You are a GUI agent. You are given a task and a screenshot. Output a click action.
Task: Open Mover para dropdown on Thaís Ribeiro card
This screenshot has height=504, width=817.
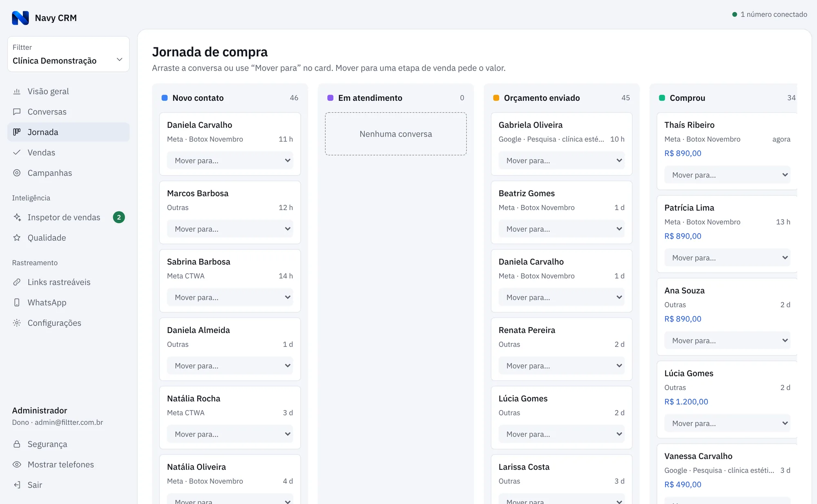pos(727,175)
